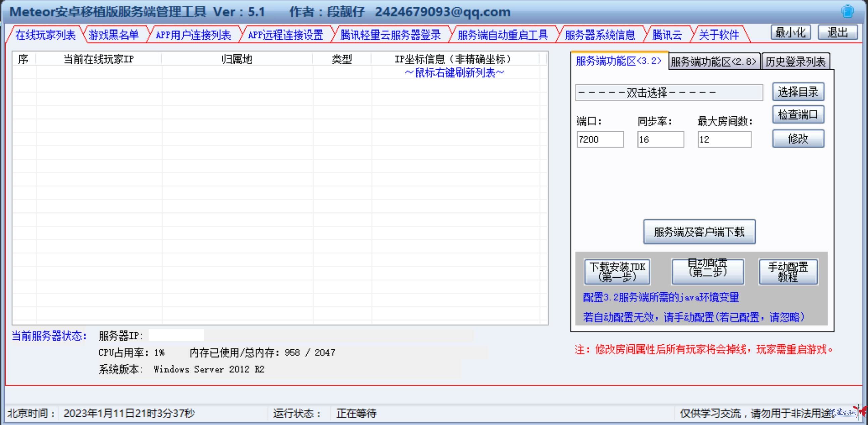Show 服务器系统信息 tab
This screenshot has height=425, width=868.
point(600,35)
